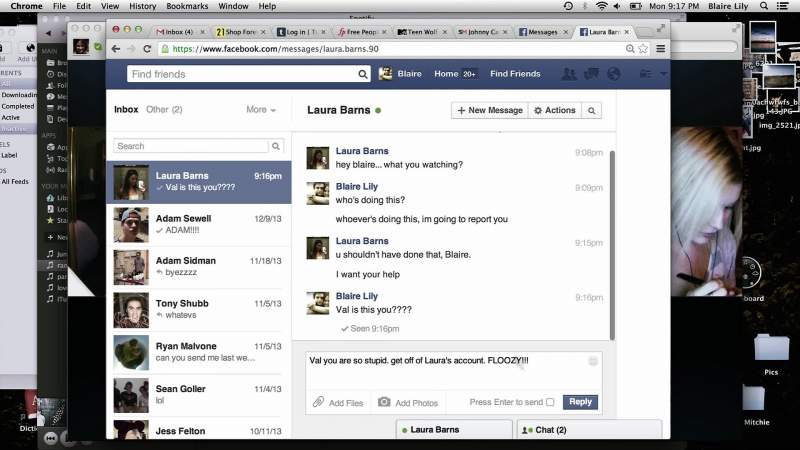The height and width of the screenshot is (450, 800).
Task: Click the inbox search magnifier icon
Action: [276, 146]
